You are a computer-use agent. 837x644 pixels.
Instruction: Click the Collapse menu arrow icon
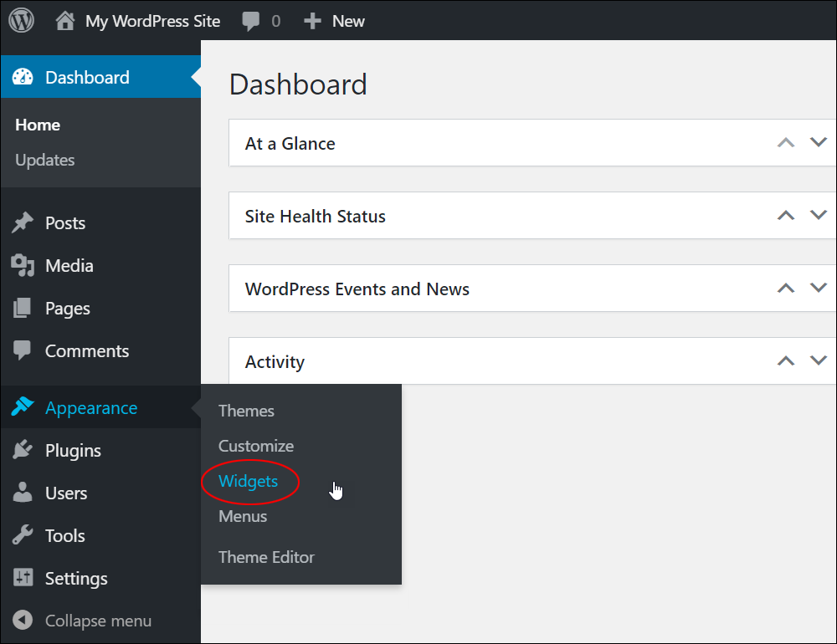[x=23, y=620]
